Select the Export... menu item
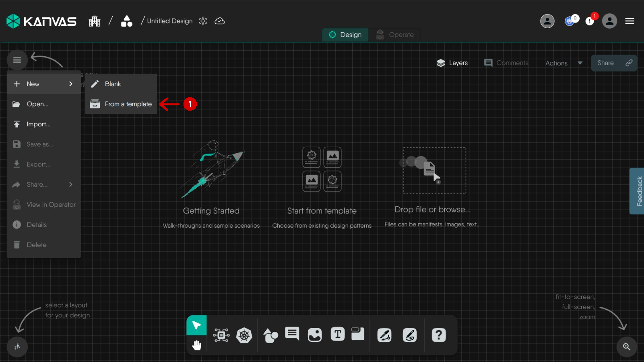Screen dimensions: 644x362 43,164
